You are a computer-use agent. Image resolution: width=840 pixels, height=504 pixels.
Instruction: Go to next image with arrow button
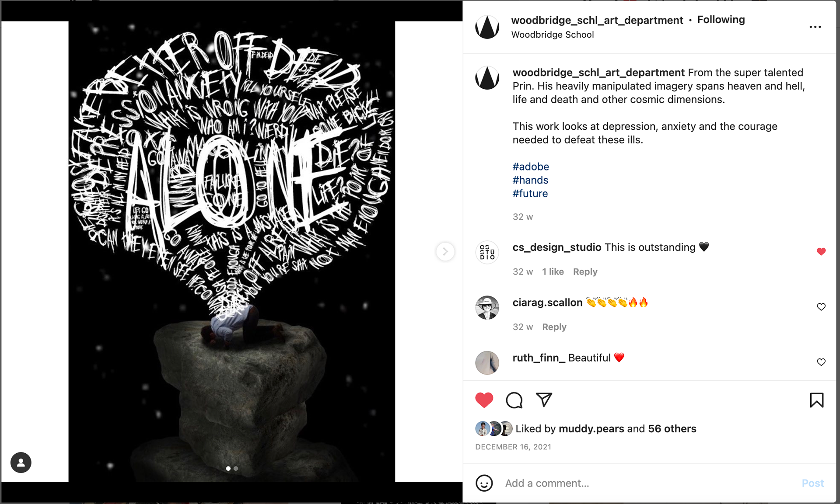(x=445, y=252)
